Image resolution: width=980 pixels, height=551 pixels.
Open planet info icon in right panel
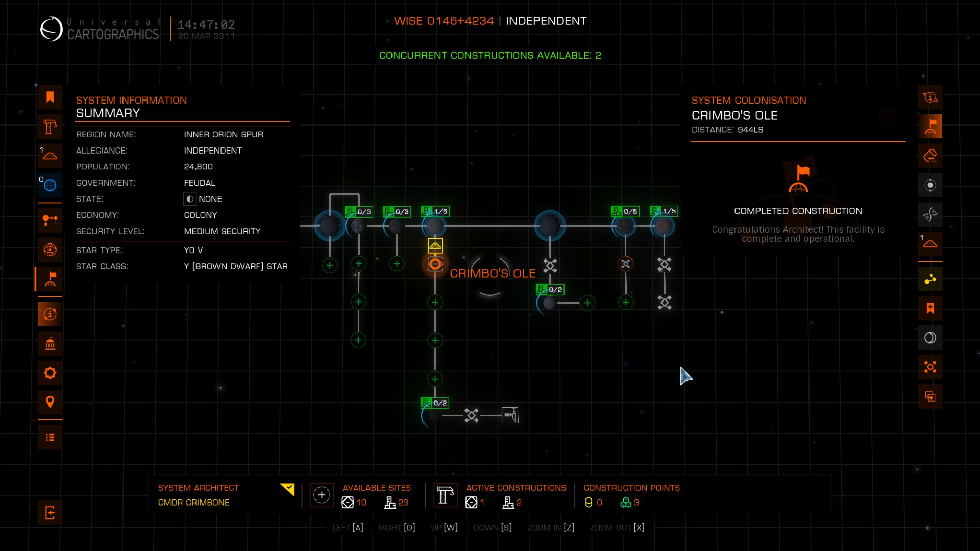(x=930, y=97)
